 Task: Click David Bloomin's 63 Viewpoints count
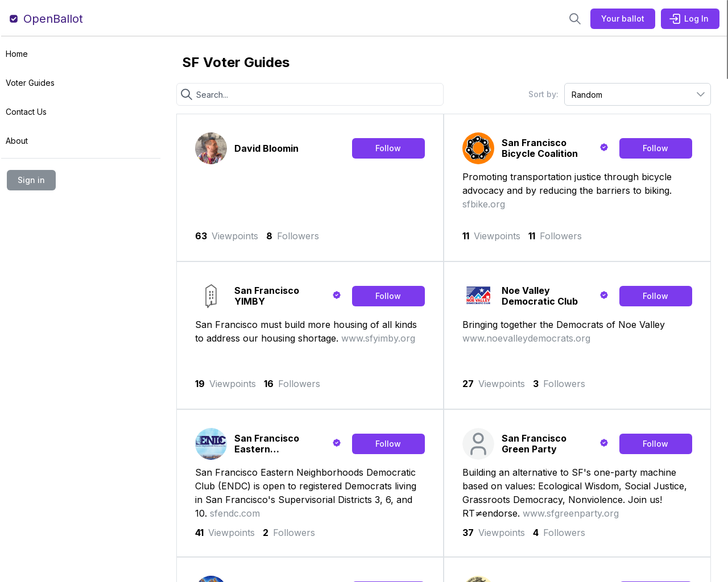pos(226,236)
